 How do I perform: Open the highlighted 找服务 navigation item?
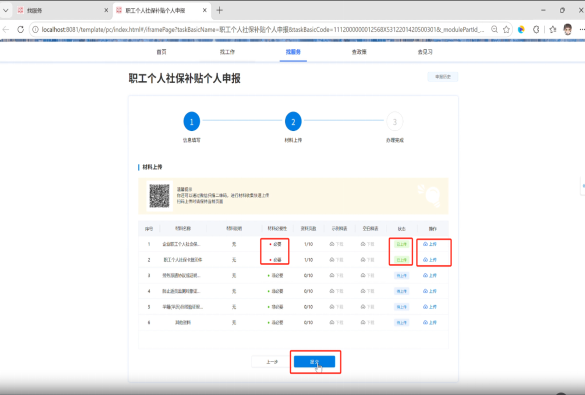point(293,52)
